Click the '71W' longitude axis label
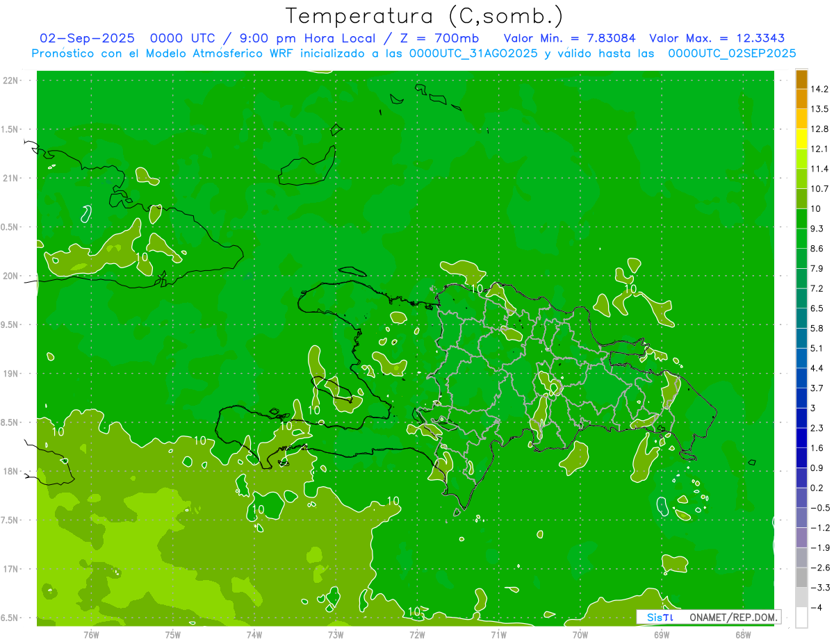The height and width of the screenshot is (644, 834). (498, 634)
